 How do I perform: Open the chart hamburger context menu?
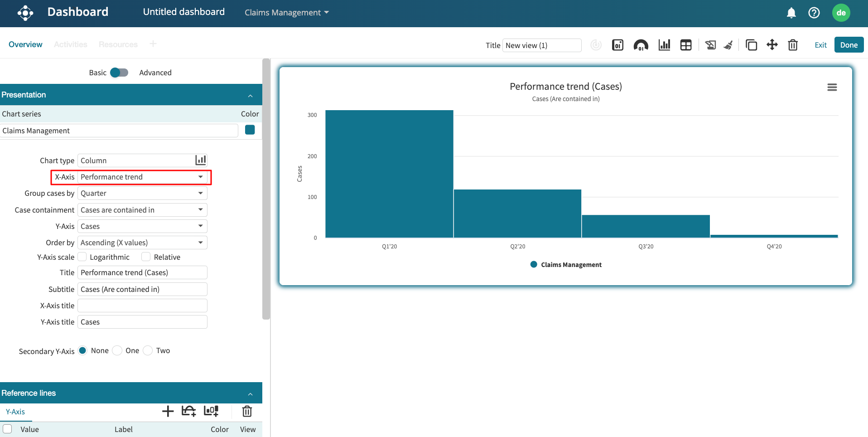(x=832, y=87)
